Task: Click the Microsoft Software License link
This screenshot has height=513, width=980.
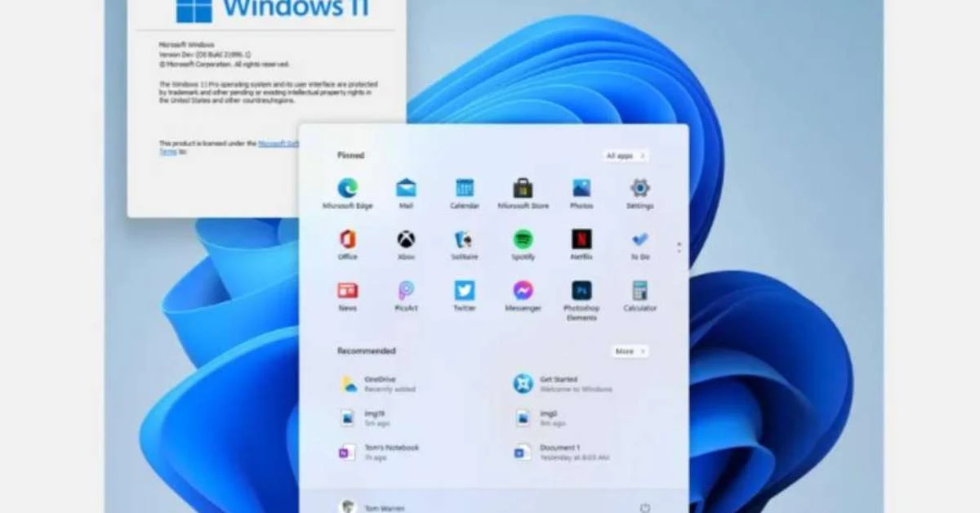Action: pos(278,143)
